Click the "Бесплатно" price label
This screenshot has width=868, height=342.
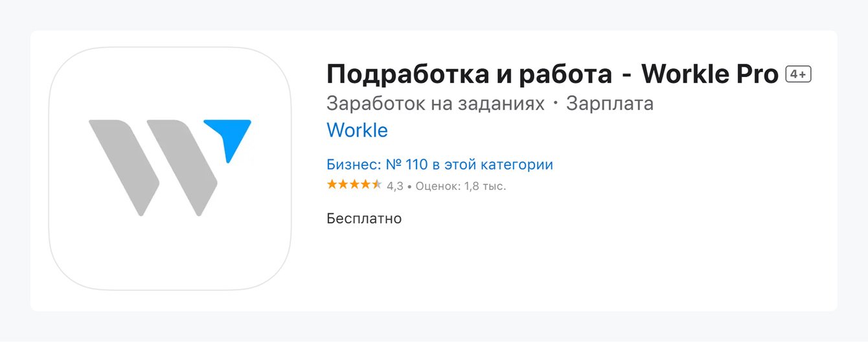[364, 218]
